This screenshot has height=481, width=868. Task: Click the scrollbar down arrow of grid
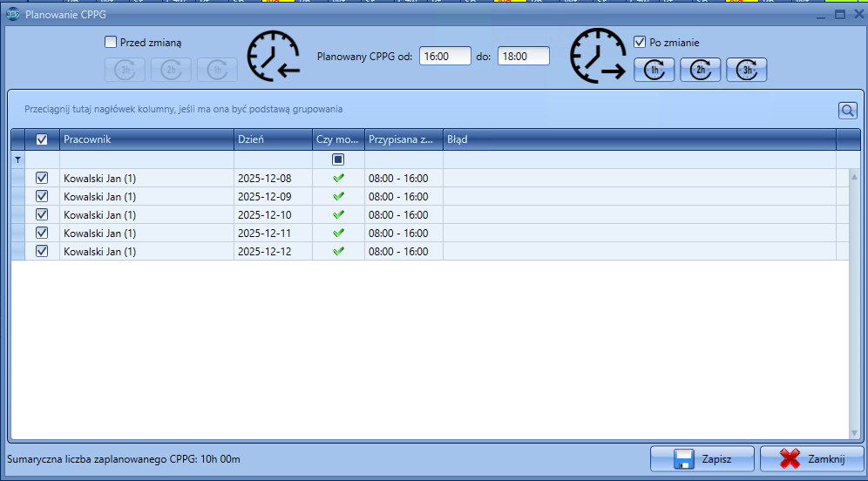coord(854,432)
